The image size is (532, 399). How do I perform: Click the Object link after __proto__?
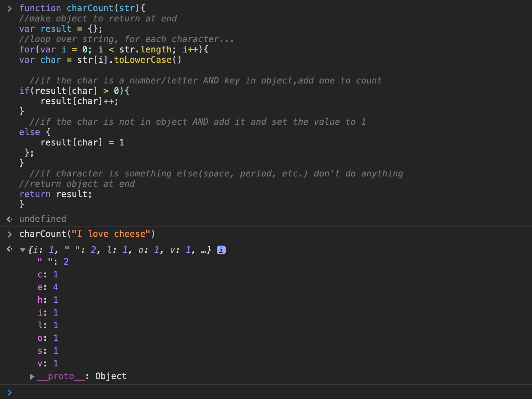click(110, 376)
